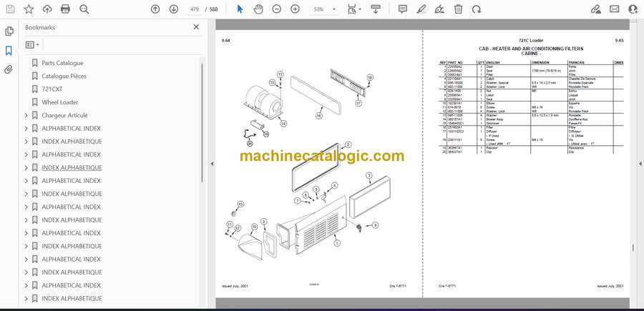Click the heading CAB - HEATER AND AIR CONDITIONING FILTERS
644x311 pixels.
coord(531,49)
